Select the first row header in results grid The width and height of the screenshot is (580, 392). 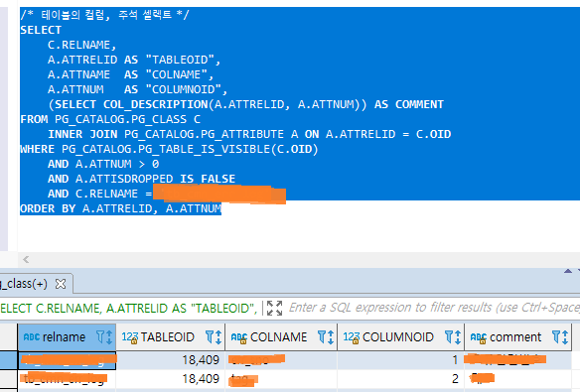pos(9,360)
